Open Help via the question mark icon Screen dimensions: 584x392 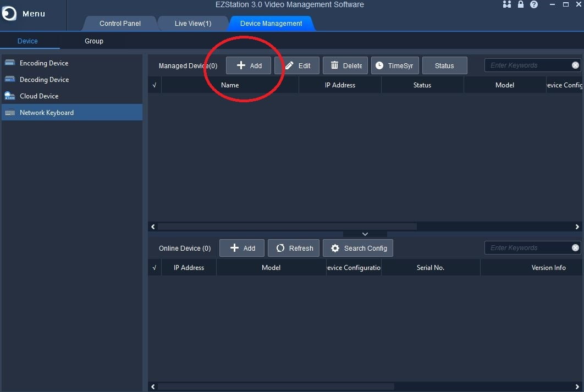point(533,4)
